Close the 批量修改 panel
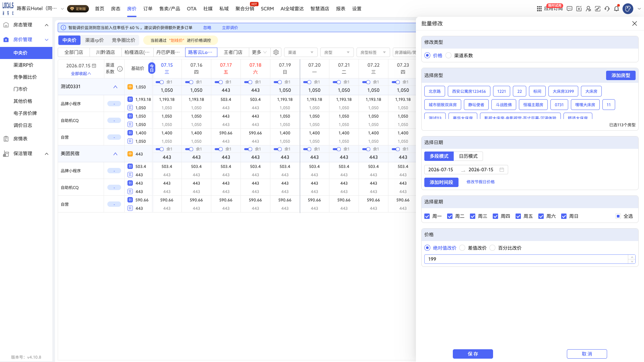Screen dimensions: 644x362 (634, 23)
